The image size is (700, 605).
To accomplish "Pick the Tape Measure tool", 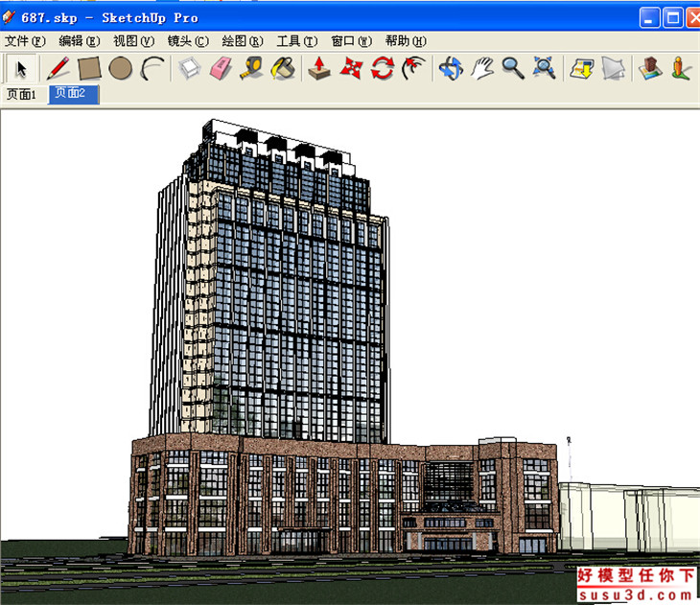I will pos(251,68).
